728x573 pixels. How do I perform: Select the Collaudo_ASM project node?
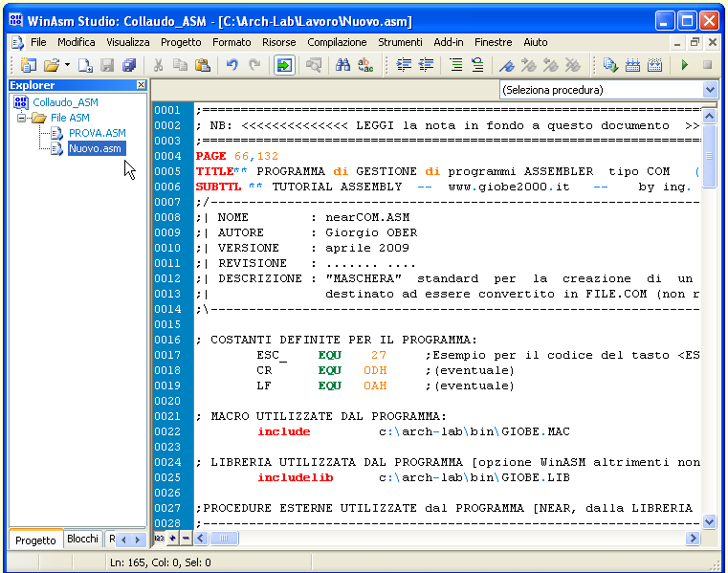click(65, 102)
